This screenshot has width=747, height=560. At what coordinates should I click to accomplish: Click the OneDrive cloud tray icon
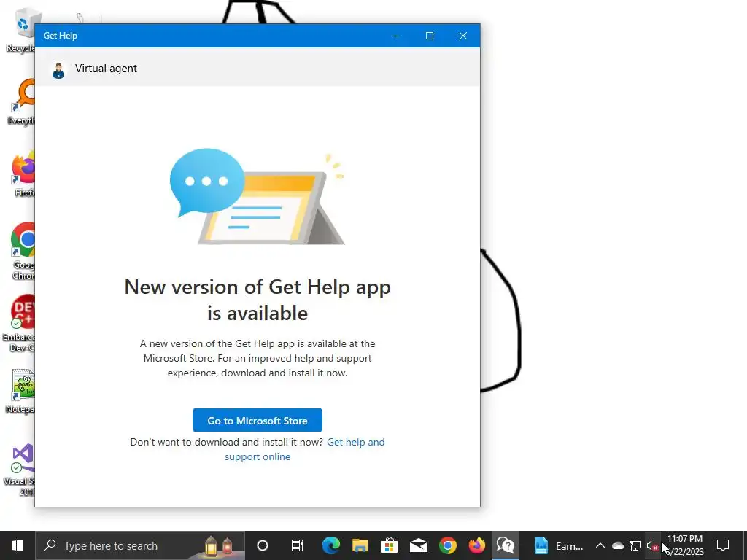click(x=617, y=545)
